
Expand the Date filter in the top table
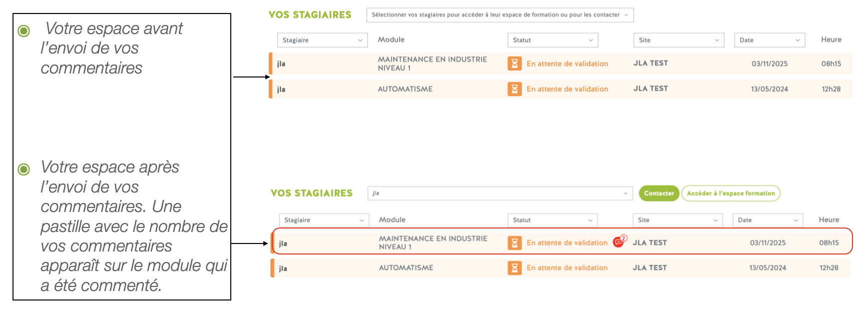coord(769,40)
